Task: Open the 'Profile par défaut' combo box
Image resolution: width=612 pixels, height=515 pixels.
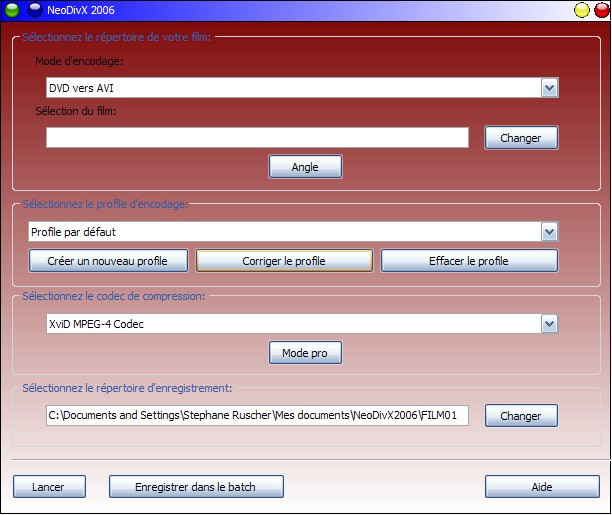Action: tap(293, 232)
